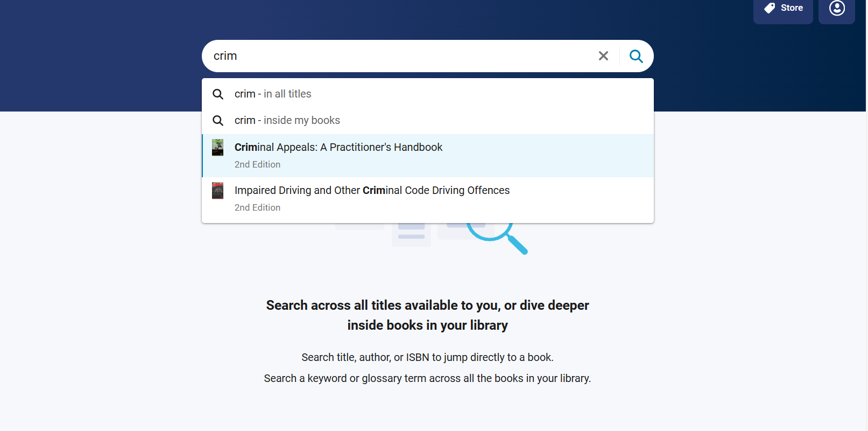
Task: Click the "Search a keyword or glossary term" text
Action: (427, 379)
